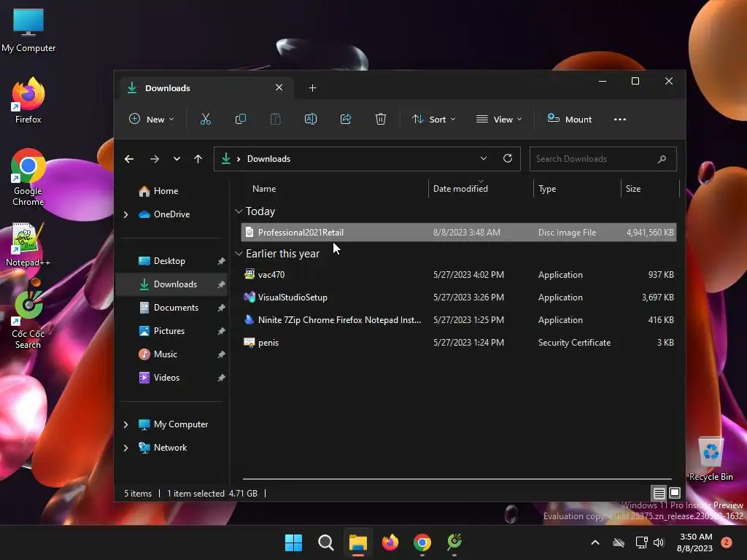747x560 pixels.
Task: Open Cốc Cốc Search desktop shortcut
Action: click(28, 320)
